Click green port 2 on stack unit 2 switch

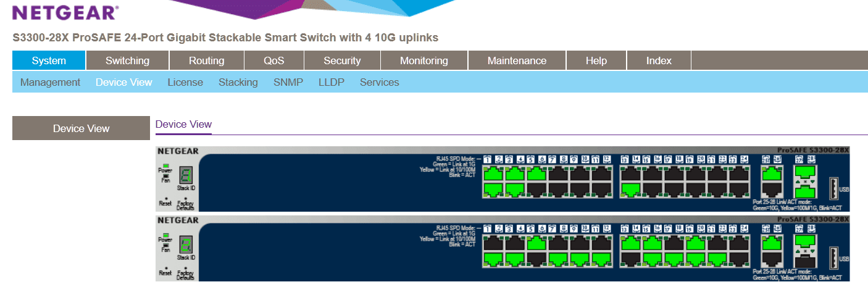tap(493, 259)
